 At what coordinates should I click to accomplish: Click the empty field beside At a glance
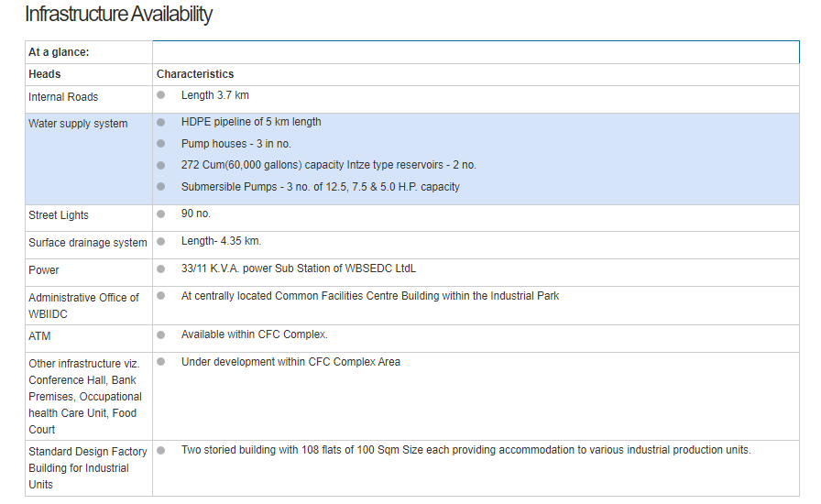pyautogui.click(x=476, y=52)
